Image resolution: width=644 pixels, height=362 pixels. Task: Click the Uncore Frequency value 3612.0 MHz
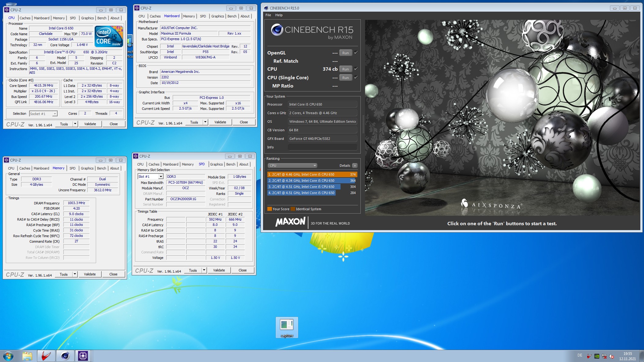[x=103, y=190]
